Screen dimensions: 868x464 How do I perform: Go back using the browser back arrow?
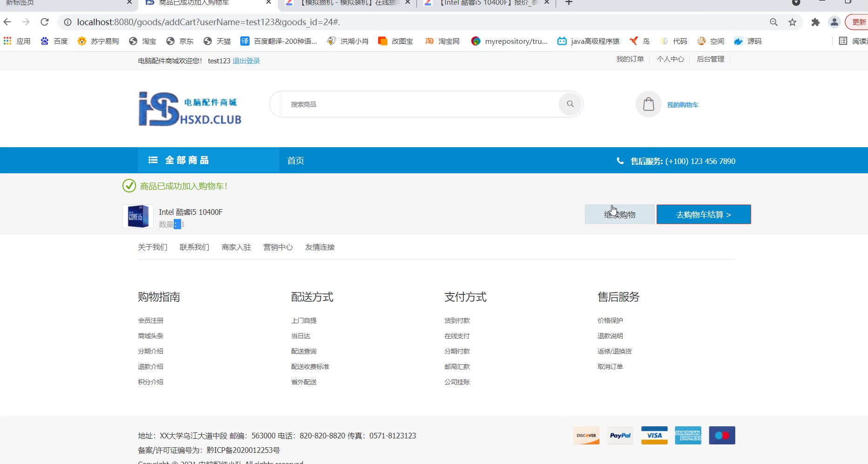tap(7, 22)
